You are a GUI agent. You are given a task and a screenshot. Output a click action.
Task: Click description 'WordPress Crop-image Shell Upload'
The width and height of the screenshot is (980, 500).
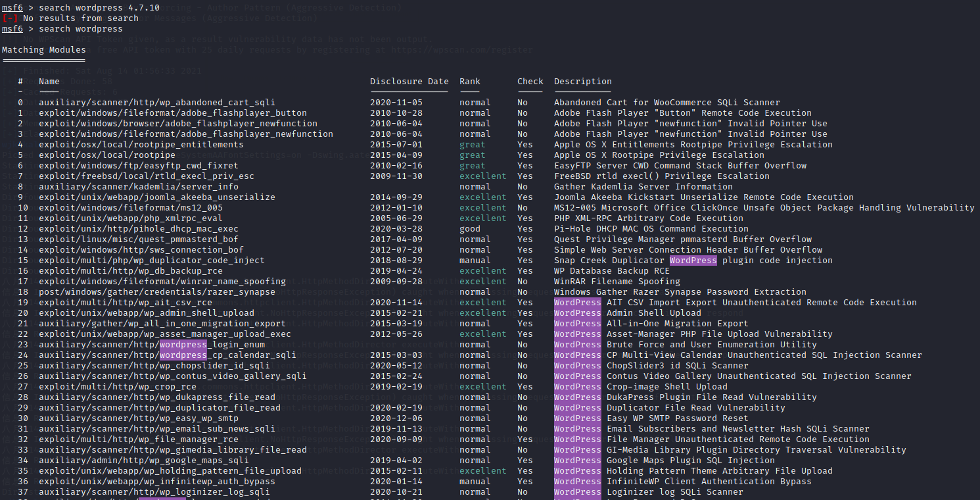641,387
